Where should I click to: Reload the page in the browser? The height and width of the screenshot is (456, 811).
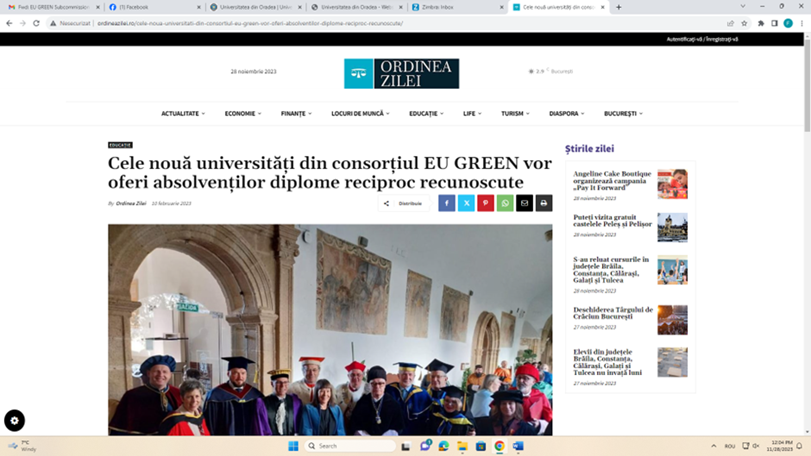coord(37,23)
